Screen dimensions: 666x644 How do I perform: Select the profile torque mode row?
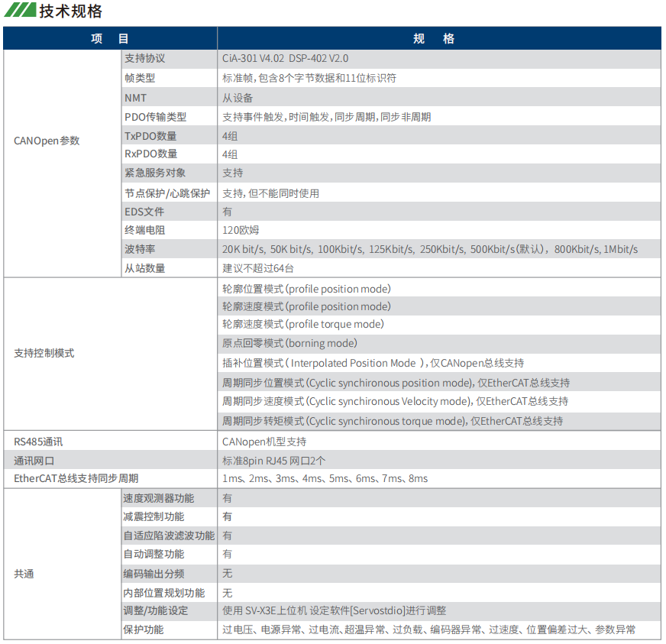pyautogui.click(x=302, y=324)
